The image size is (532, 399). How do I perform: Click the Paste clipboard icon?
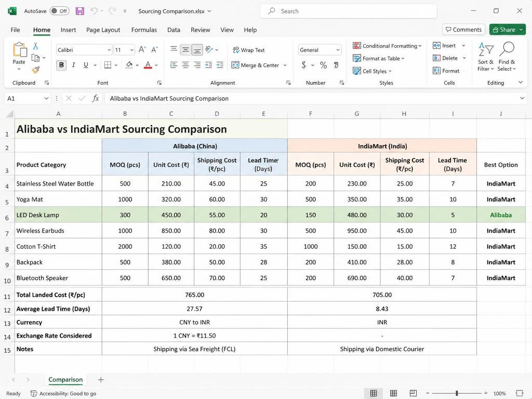click(19, 49)
